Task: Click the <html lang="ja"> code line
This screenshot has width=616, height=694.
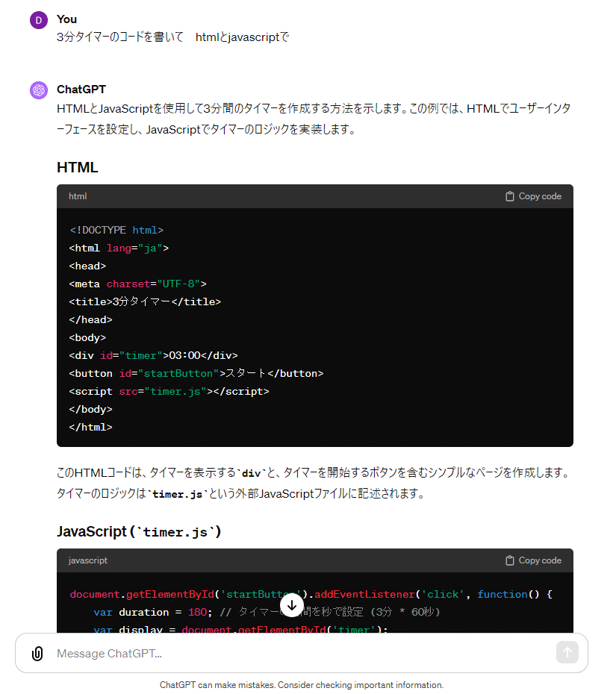Action: coord(119,248)
